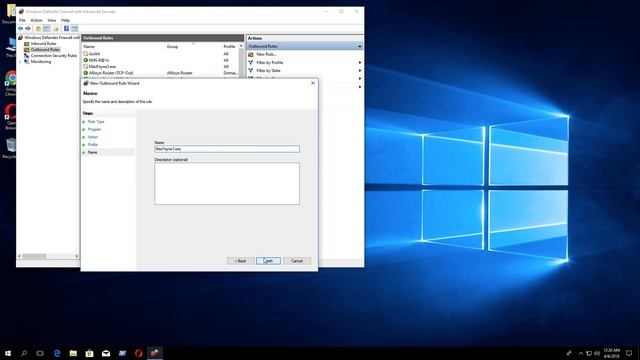Click the Firewall app icon in taskbar
The image size is (640, 360).
154,353
